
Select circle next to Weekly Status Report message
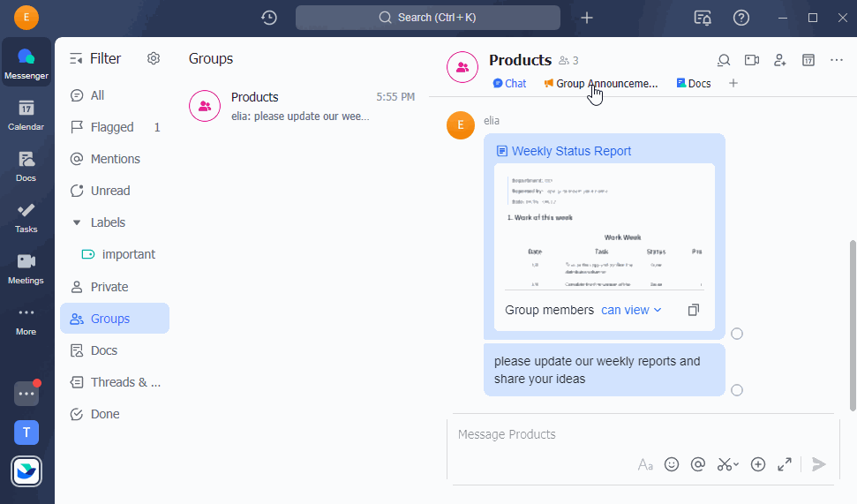click(737, 334)
